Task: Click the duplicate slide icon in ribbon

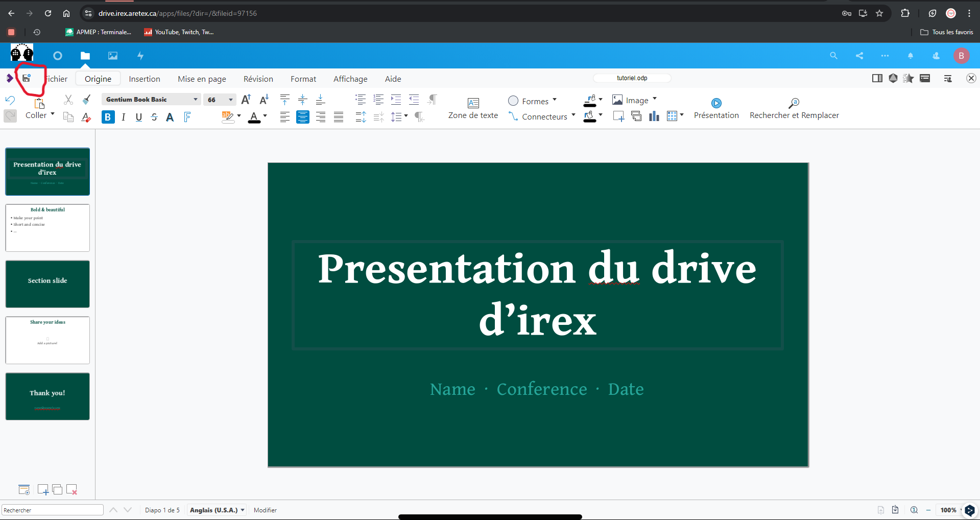Action: coord(636,116)
